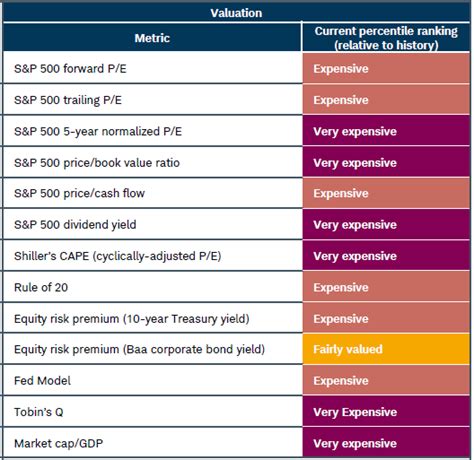Click Current percentile ranking header

coord(386,38)
